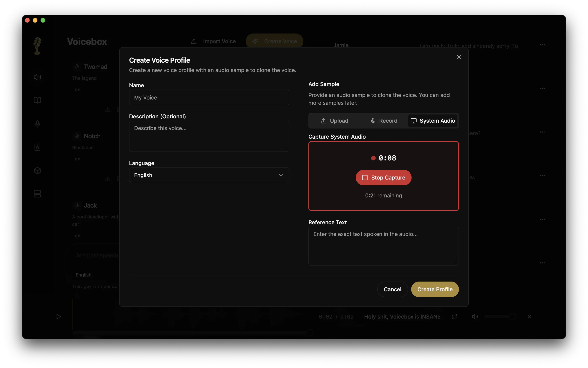Open the book icon in sidebar

[37, 100]
